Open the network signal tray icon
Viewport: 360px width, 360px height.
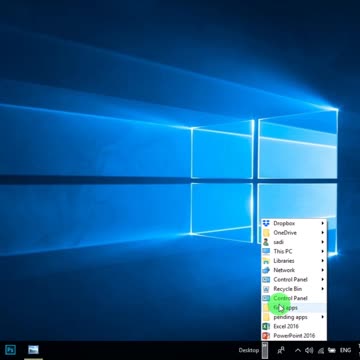tap(321, 350)
